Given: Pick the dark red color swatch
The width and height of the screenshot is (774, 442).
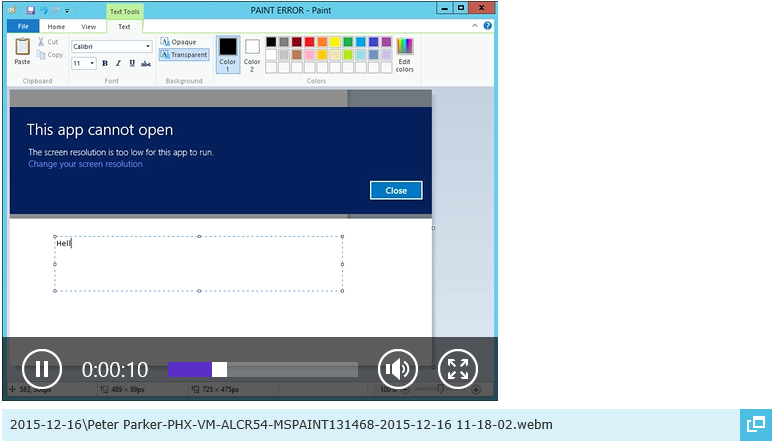Looking at the screenshot, I should tap(297, 42).
